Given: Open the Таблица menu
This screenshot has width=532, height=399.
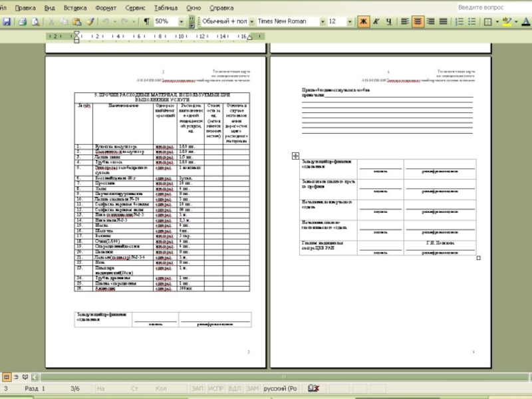Looking at the screenshot, I should point(166,8).
